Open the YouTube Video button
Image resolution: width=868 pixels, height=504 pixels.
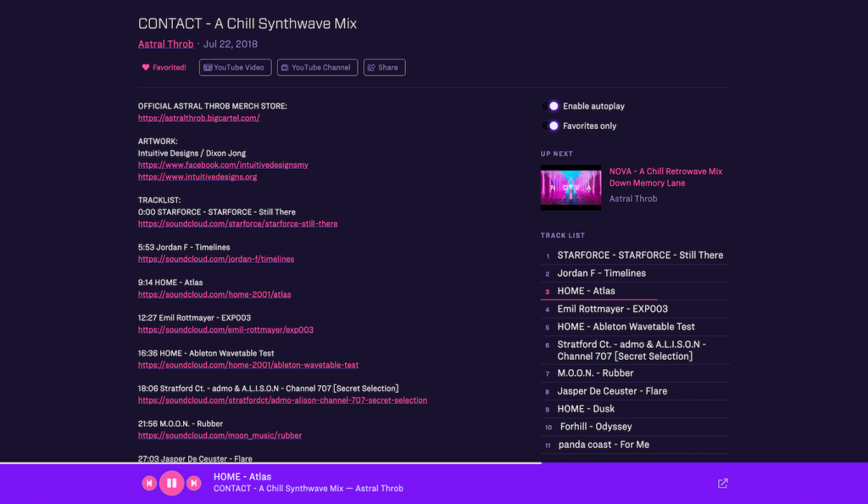236,68
